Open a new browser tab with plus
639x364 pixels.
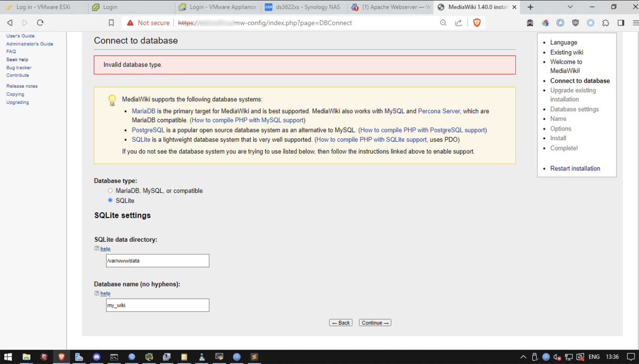pos(531,7)
